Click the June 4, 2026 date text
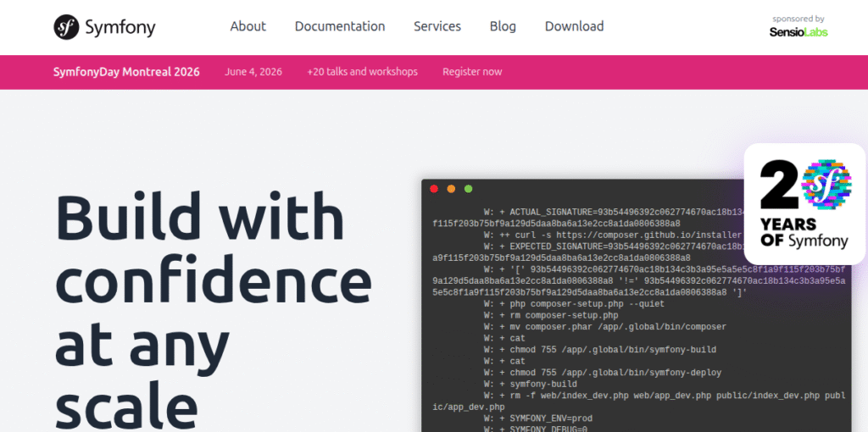The width and height of the screenshot is (868, 432). pyautogui.click(x=253, y=72)
